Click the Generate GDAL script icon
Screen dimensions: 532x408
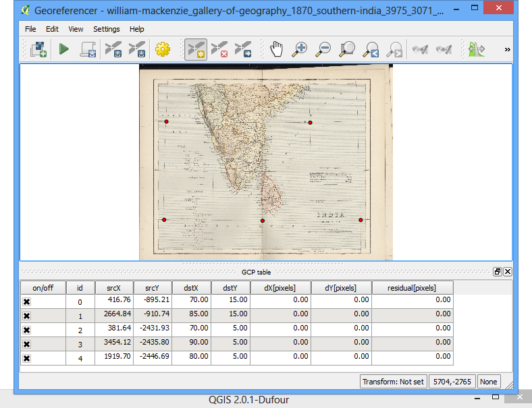(x=88, y=49)
